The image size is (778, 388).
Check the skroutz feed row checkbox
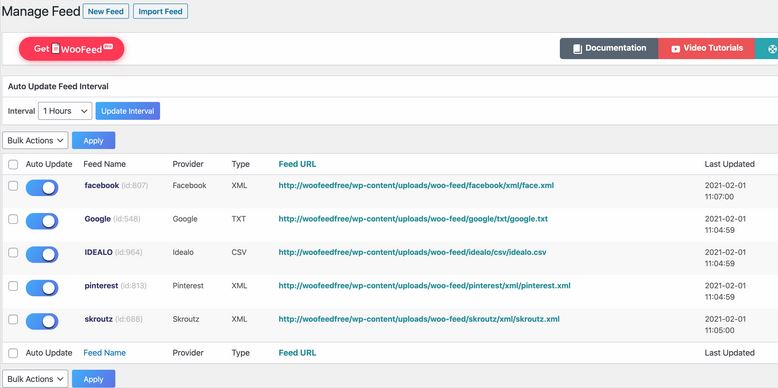(13, 319)
